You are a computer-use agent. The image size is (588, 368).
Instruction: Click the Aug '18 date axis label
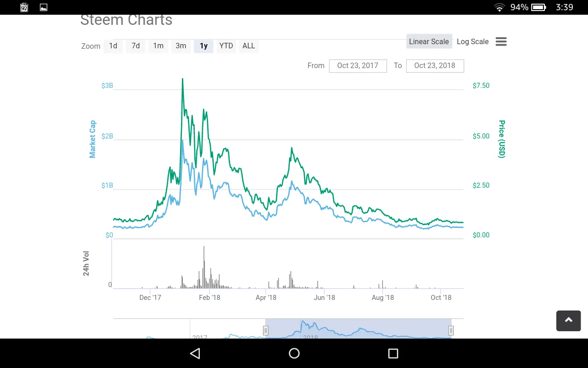tap(383, 298)
